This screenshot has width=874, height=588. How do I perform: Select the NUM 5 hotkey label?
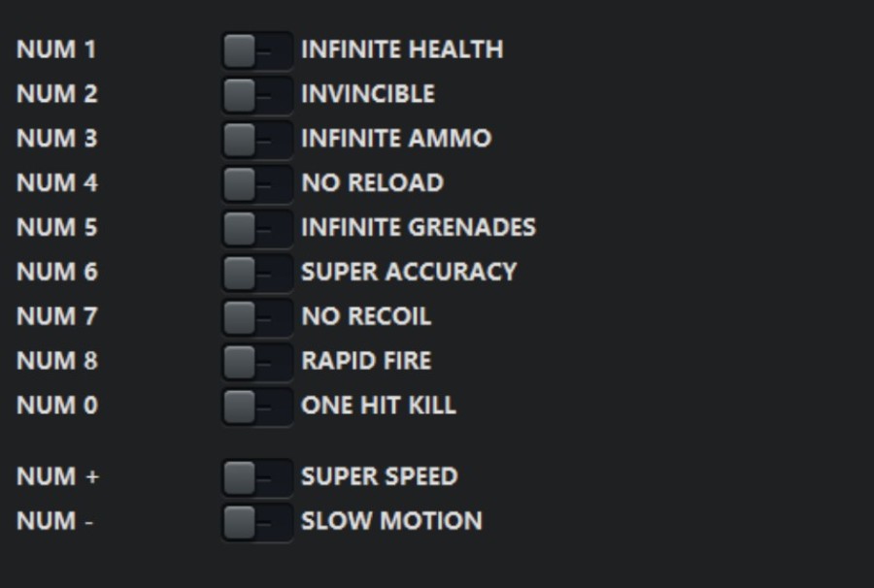pyautogui.click(x=56, y=228)
